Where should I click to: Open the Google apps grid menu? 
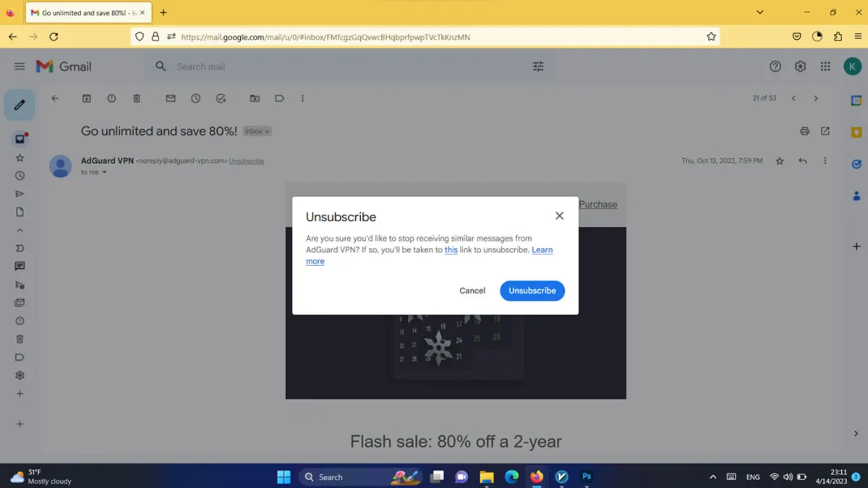click(825, 66)
